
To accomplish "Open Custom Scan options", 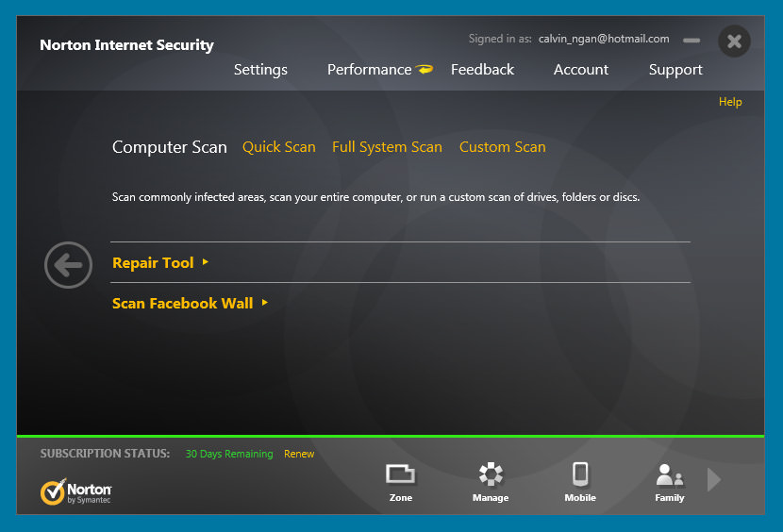I will point(503,147).
